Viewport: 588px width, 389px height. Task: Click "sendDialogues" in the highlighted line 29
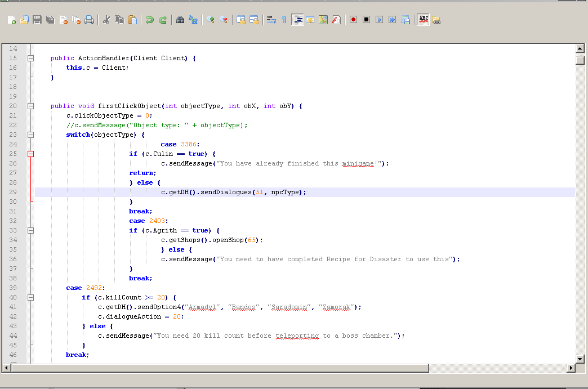click(226, 193)
